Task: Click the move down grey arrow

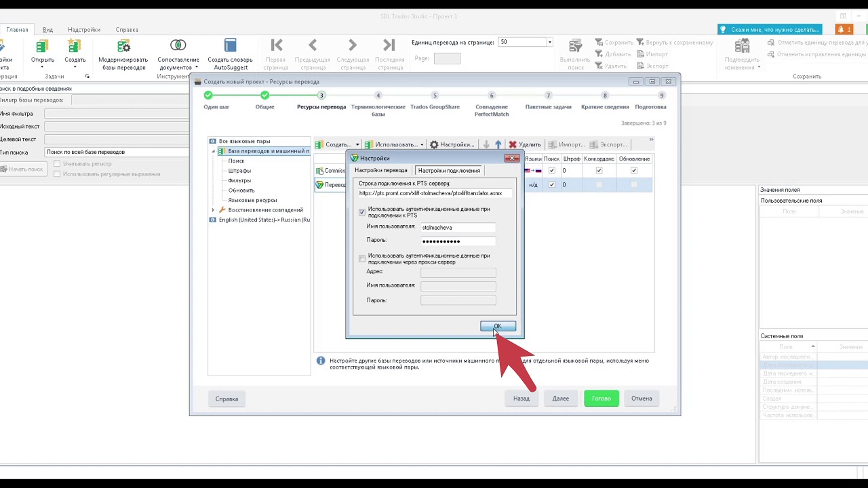Action: click(486, 144)
